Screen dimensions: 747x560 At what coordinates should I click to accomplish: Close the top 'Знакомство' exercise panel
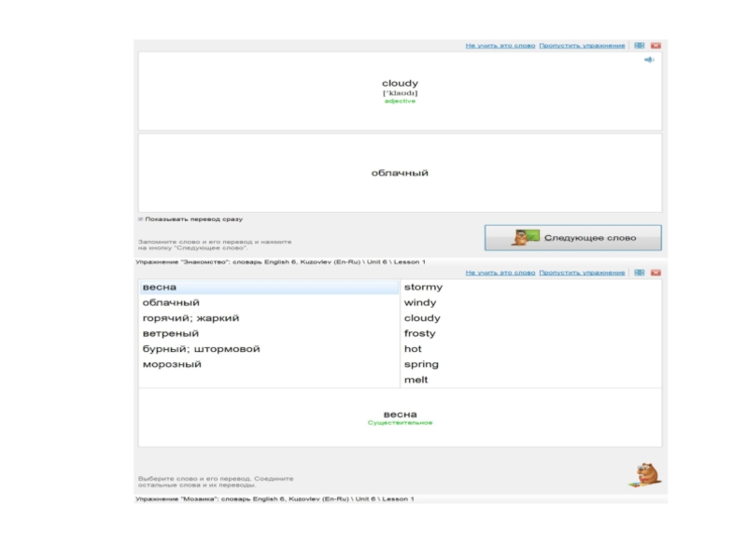(655, 45)
